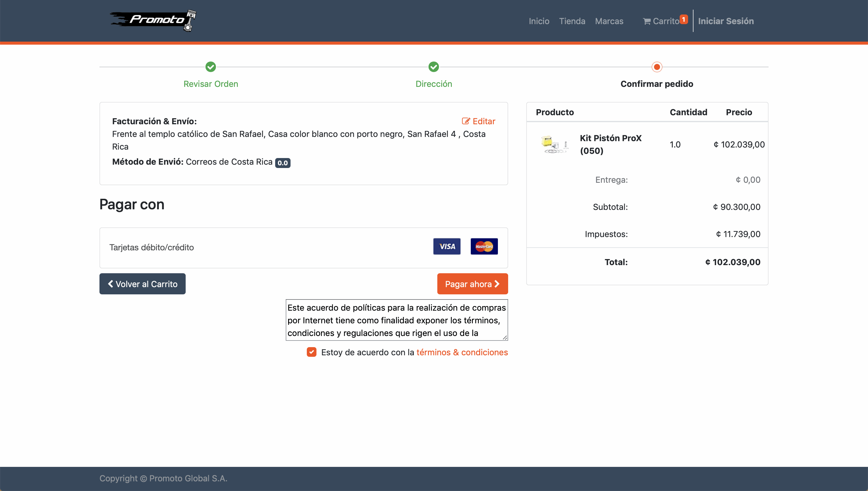Open the términos & condiciones link
Viewport: 868px width, 491px height.
point(462,352)
